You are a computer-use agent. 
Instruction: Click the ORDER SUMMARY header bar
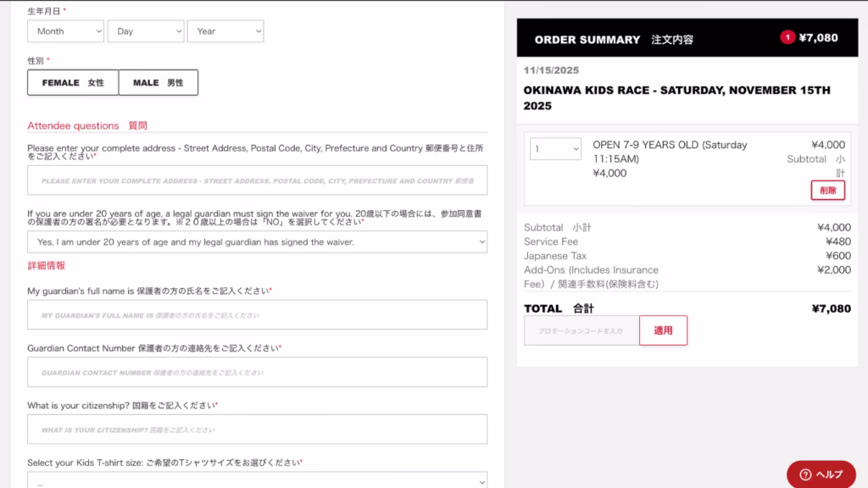click(687, 38)
